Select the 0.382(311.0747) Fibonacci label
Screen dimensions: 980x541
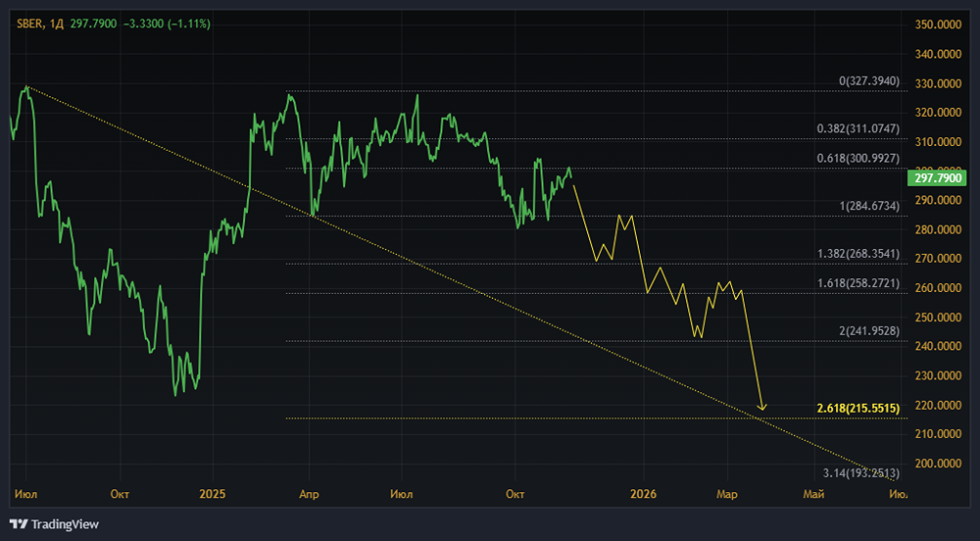pos(857,128)
